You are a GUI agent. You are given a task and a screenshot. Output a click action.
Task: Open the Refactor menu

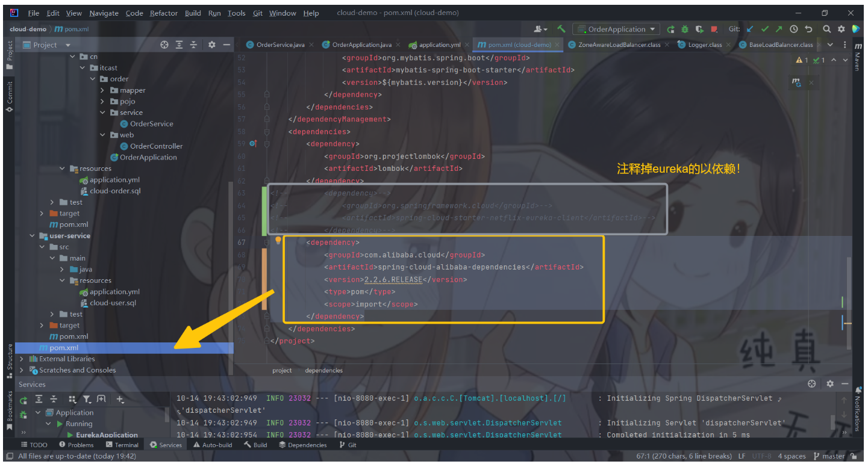click(164, 13)
